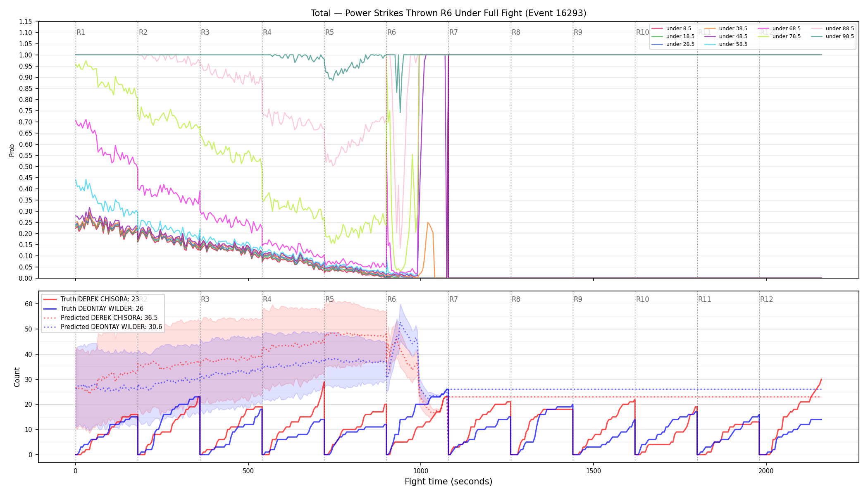Click the R1 round label in the probability chart

click(81, 32)
